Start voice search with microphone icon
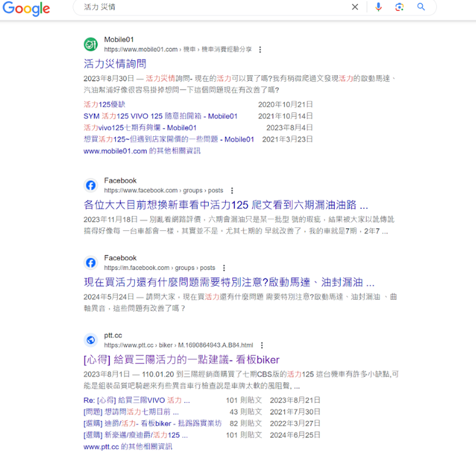Viewport: 476px width, 460px height. 378,7
